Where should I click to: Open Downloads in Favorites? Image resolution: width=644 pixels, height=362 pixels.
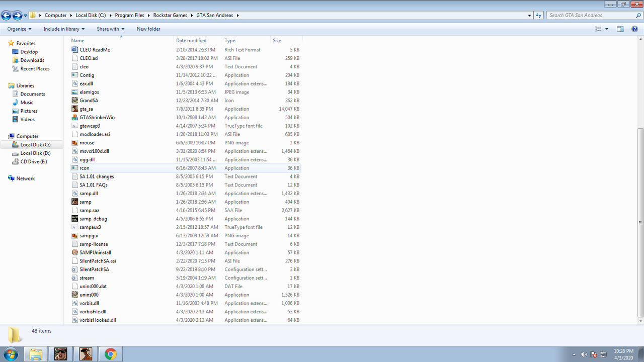[32, 60]
